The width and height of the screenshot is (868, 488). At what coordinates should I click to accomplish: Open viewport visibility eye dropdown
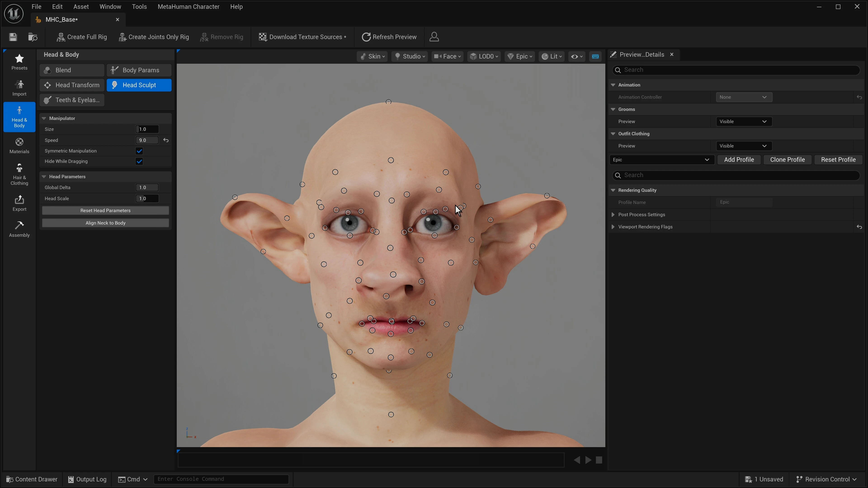click(x=577, y=56)
